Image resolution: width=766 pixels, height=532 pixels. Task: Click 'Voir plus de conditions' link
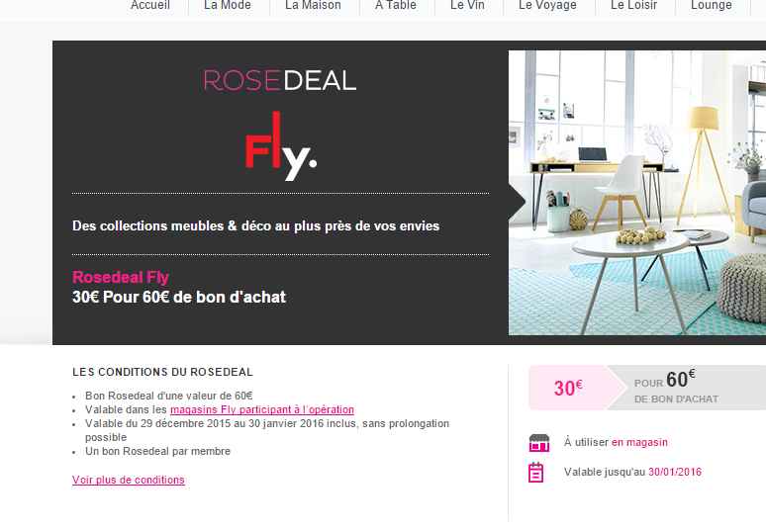click(x=129, y=480)
